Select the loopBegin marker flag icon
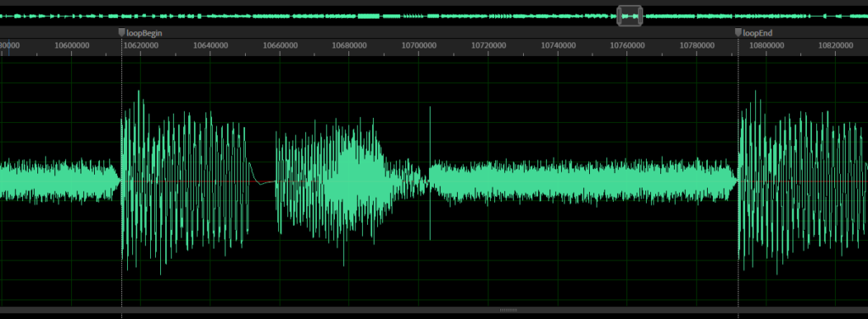 (x=122, y=33)
